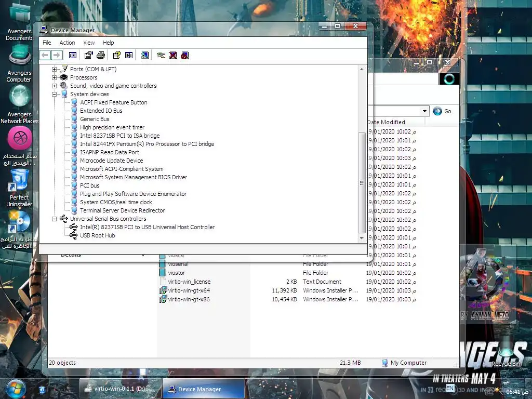
Task: Click the Uninstall device toolbar icon
Action: (x=173, y=55)
